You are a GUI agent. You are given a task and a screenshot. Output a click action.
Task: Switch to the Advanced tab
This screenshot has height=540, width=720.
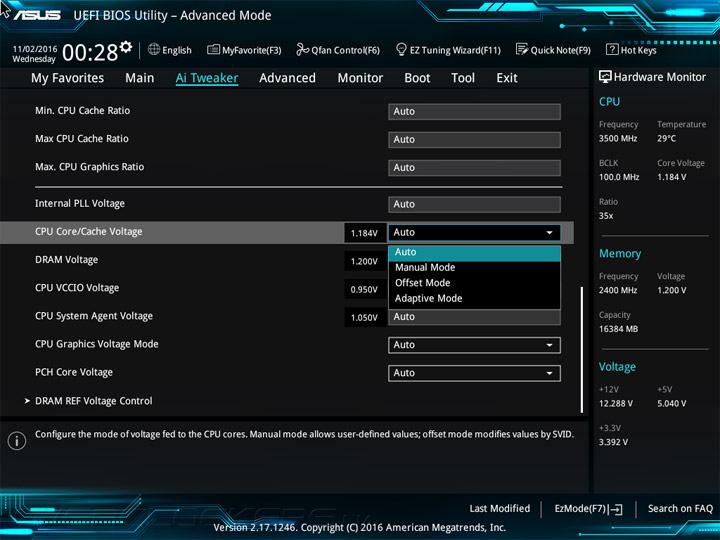[287, 78]
